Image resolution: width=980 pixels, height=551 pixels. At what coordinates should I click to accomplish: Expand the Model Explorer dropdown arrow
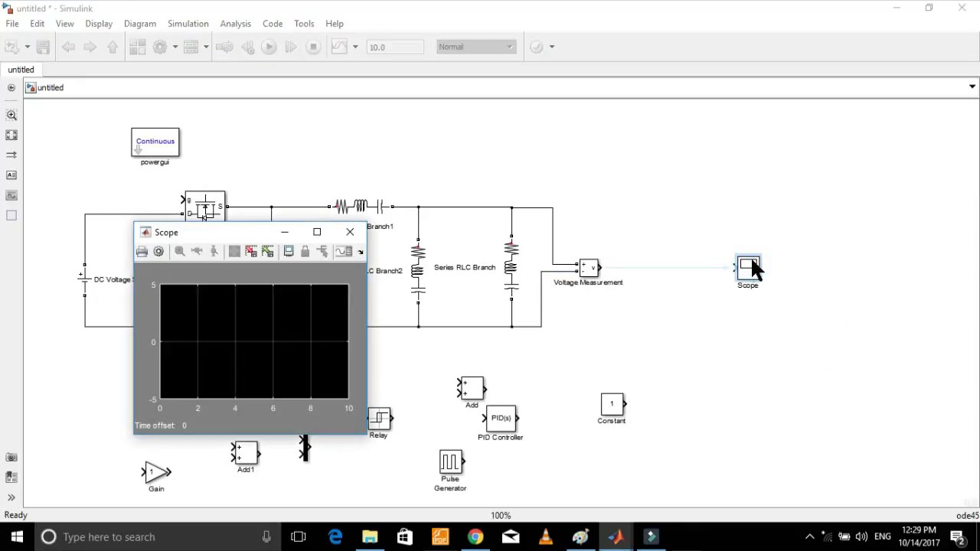[206, 47]
